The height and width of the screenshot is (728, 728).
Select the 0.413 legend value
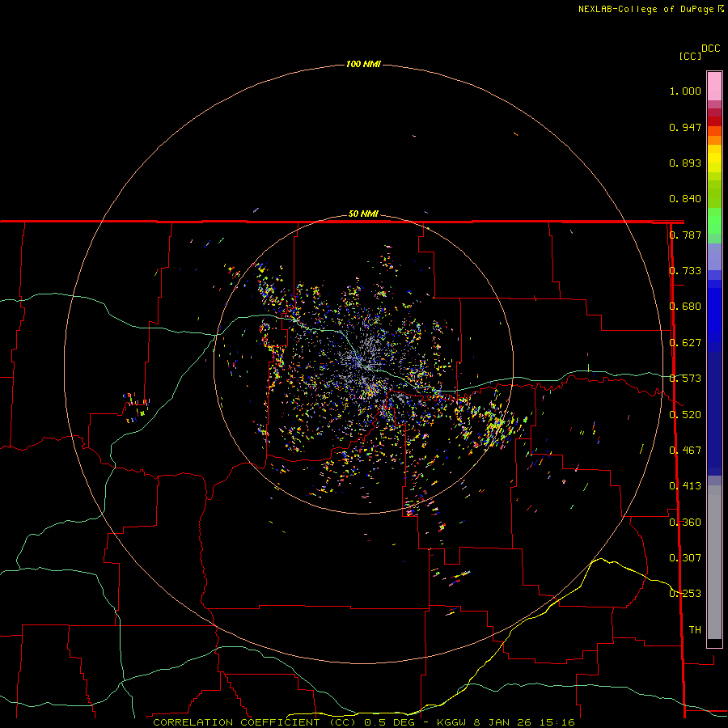pos(685,486)
